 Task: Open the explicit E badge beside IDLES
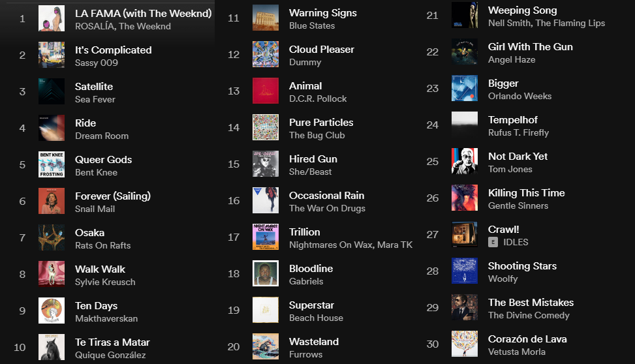point(493,242)
